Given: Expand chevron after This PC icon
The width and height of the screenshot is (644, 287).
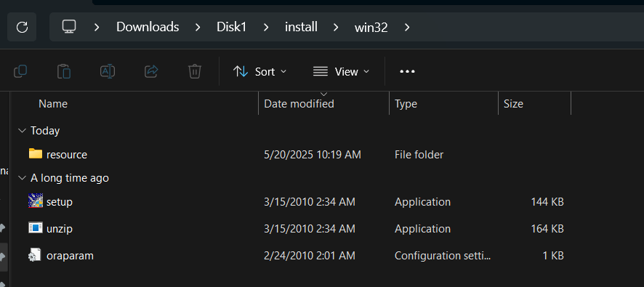Looking at the screenshot, I should click(x=97, y=27).
